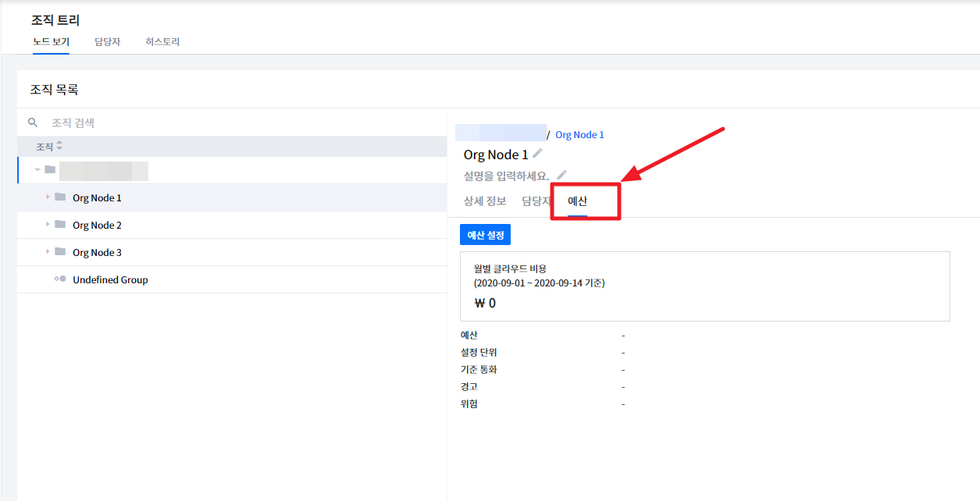
Task: Click the folder icon of Org Node 1
Action: pos(60,197)
